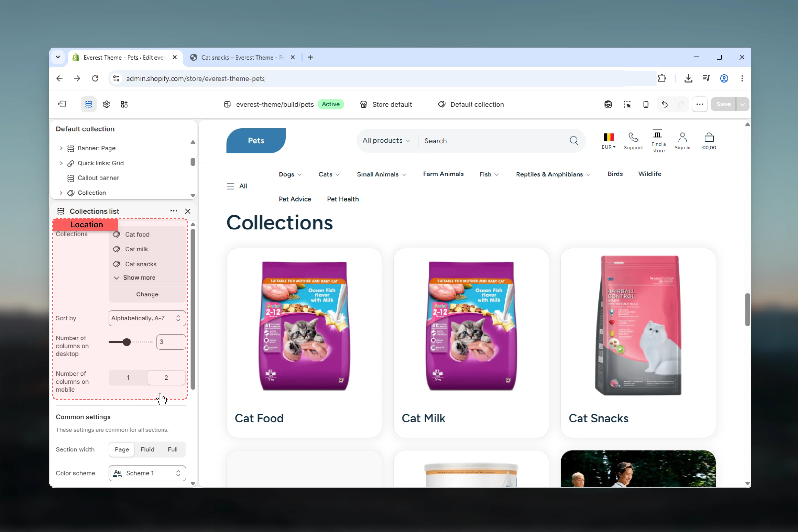This screenshot has width=798, height=532.
Task: Expand the Banner: Page section
Action: point(61,148)
